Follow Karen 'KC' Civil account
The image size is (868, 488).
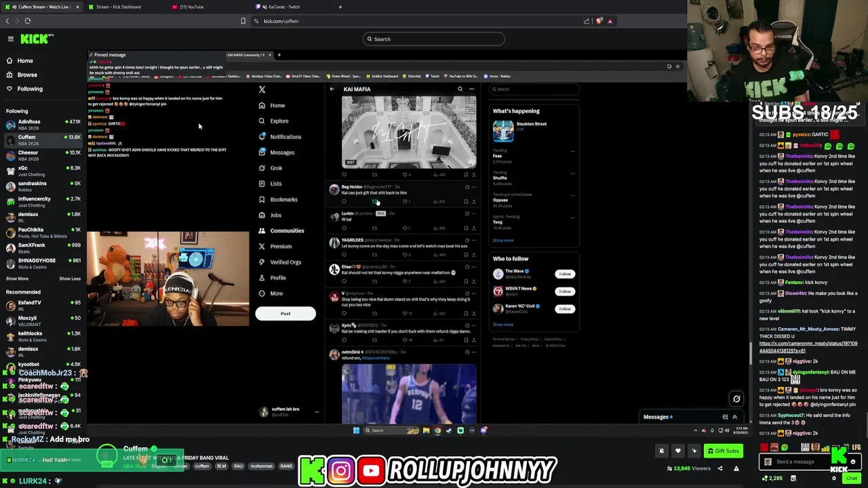tap(565, 309)
